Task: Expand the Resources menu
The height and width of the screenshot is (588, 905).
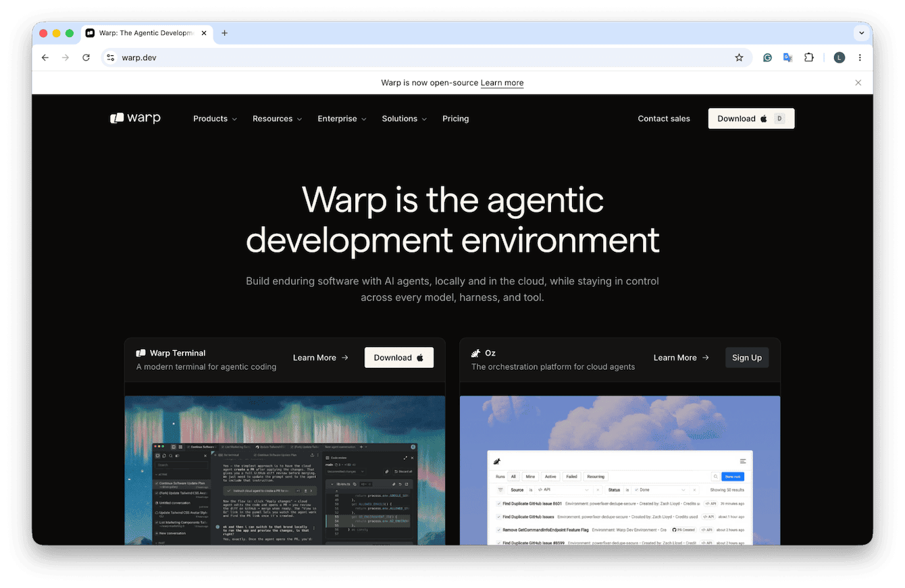Action: [277, 118]
